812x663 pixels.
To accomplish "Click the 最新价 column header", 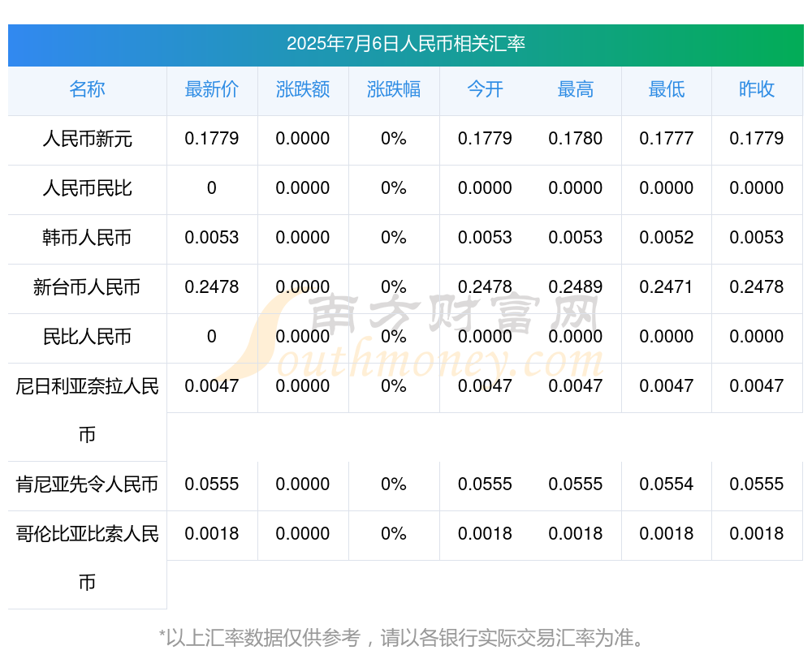I will coord(212,89).
